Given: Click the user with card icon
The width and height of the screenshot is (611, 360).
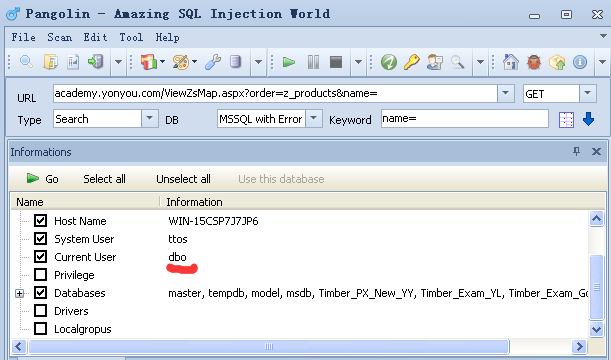Looking at the screenshot, I should pos(434,62).
